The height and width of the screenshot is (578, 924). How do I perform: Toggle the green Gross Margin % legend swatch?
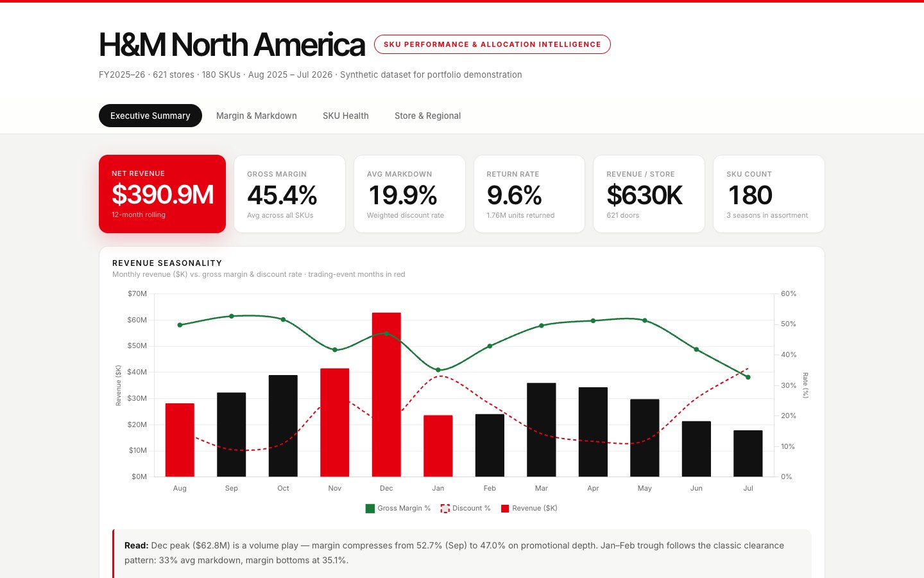click(x=370, y=509)
